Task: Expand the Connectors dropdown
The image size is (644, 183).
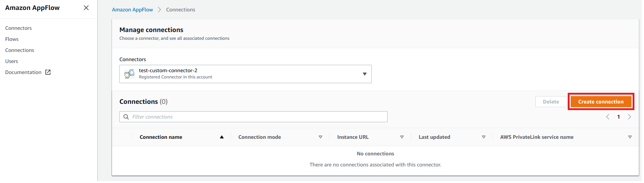Action: click(245, 74)
